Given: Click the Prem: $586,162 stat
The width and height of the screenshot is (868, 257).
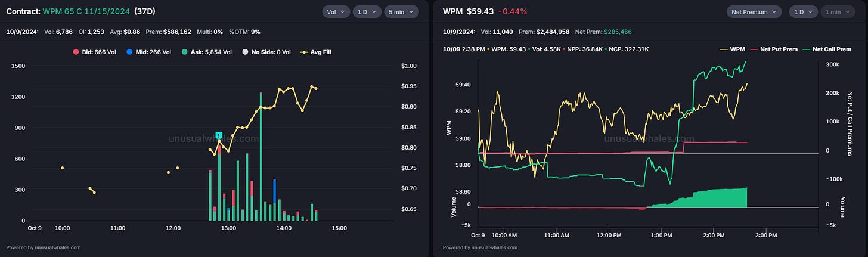Looking at the screenshot, I should click(x=168, y=32).
